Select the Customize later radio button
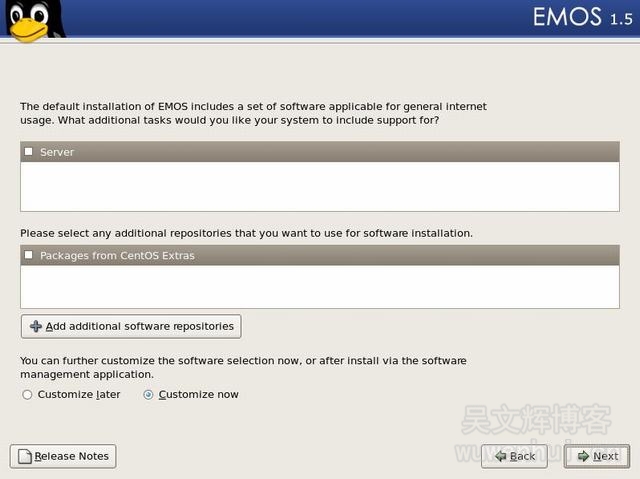 (x=27, y=395)
